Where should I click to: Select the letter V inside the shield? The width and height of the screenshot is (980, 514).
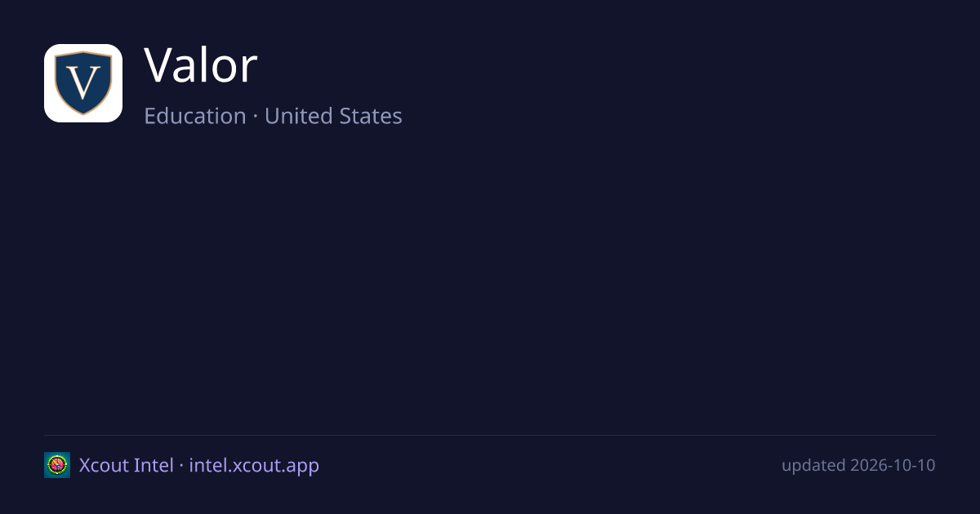click(82, 82)
